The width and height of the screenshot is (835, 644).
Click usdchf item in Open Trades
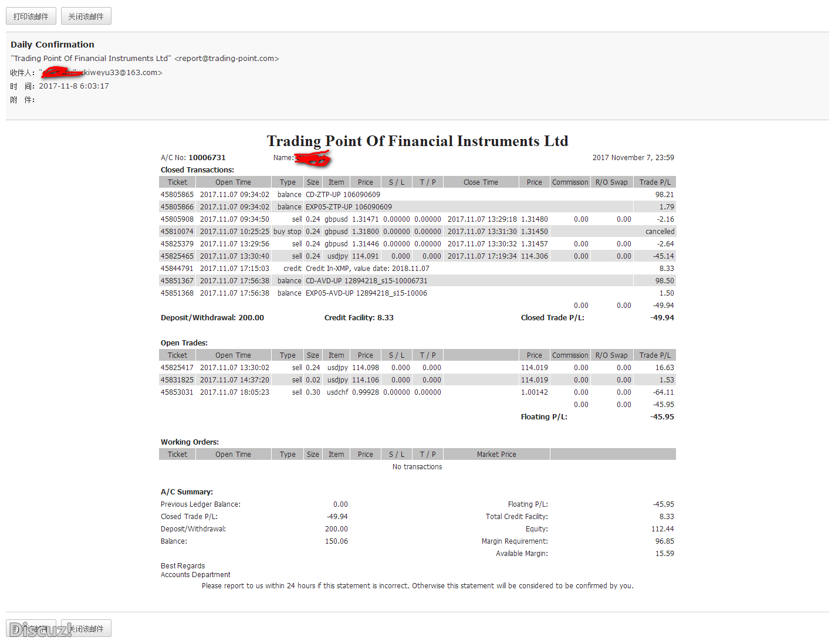[337, 392]
